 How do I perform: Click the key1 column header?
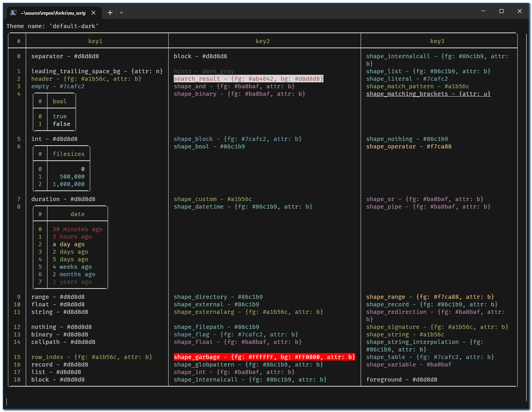(x=95, y=41)
